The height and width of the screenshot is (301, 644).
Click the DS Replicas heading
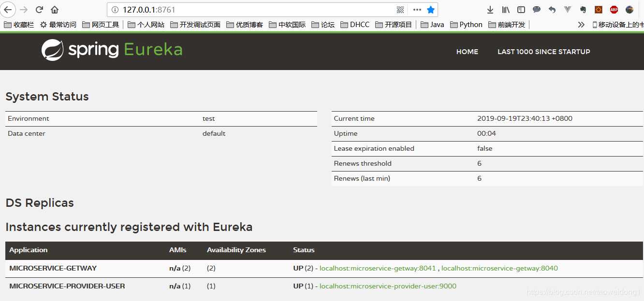40,203
